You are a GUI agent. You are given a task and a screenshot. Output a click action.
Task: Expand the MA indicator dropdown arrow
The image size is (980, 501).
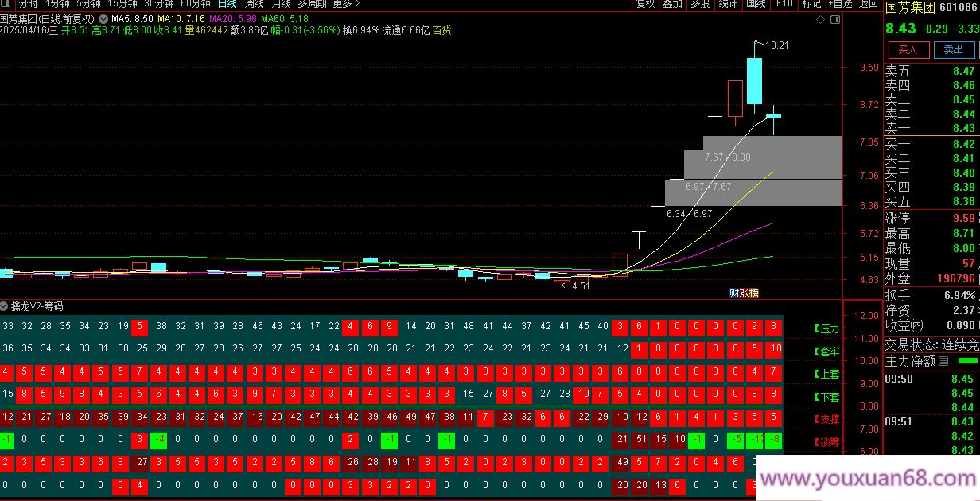103,18
